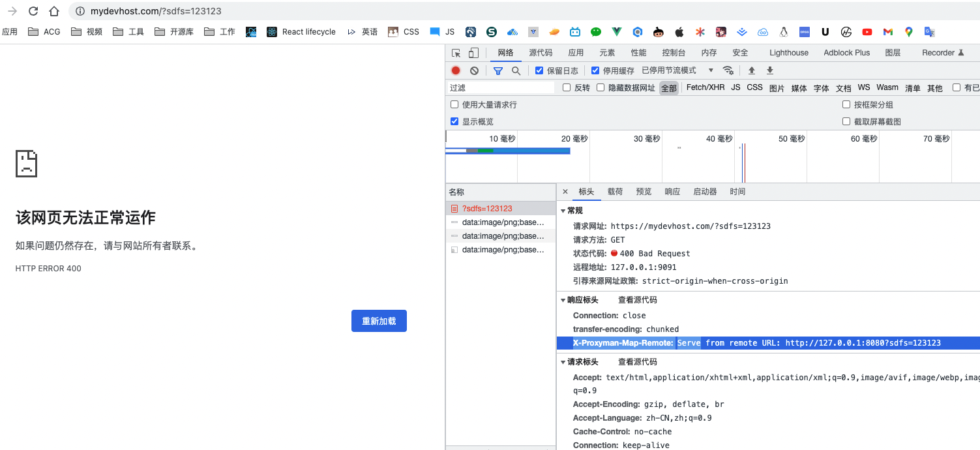Clear the network log with the clear icon
The width and height of the screenshot is (980, 450).
[x=474, y=70]
